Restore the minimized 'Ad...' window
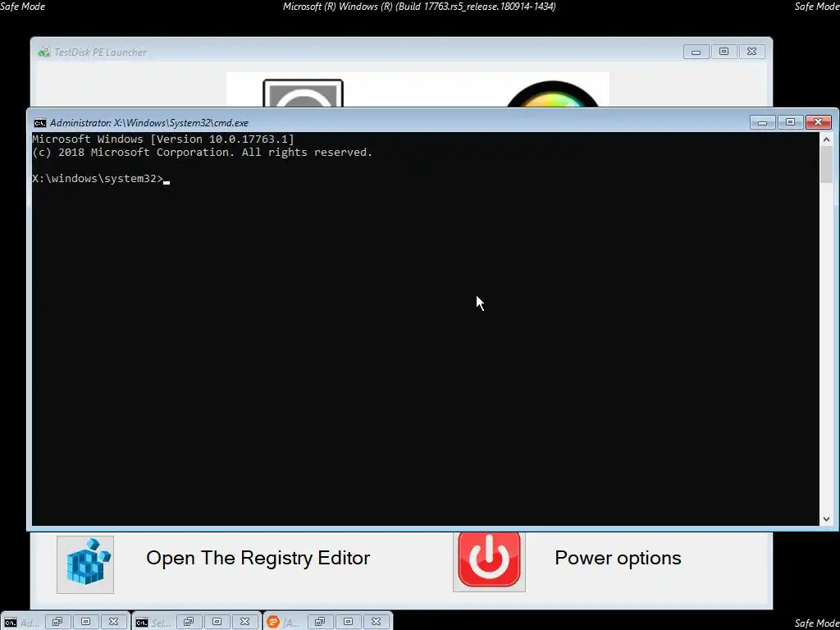The image size is (840, 630). pos(57,622)
